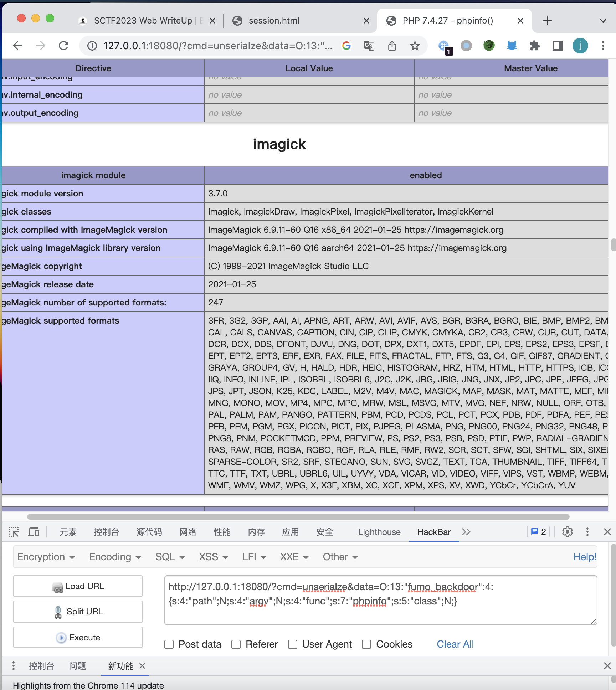This screenshot has height=690, width=616.
Task: Close the DevTools panel
Action: 607,532
